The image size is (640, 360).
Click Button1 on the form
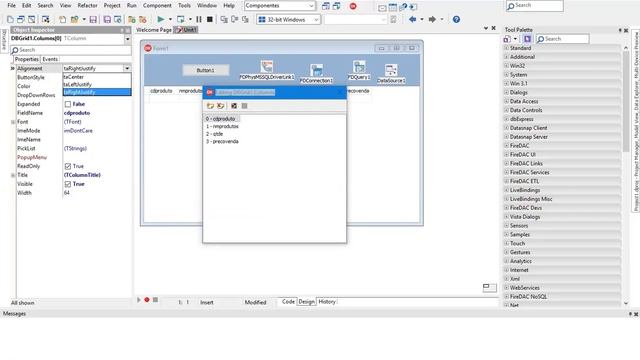[205, 70]
